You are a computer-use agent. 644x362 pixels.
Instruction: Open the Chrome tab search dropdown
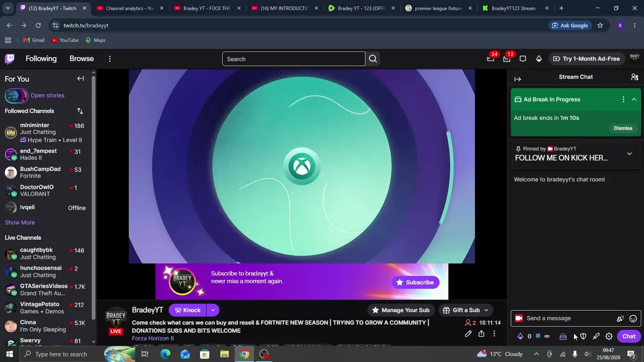tap(8, 8)
